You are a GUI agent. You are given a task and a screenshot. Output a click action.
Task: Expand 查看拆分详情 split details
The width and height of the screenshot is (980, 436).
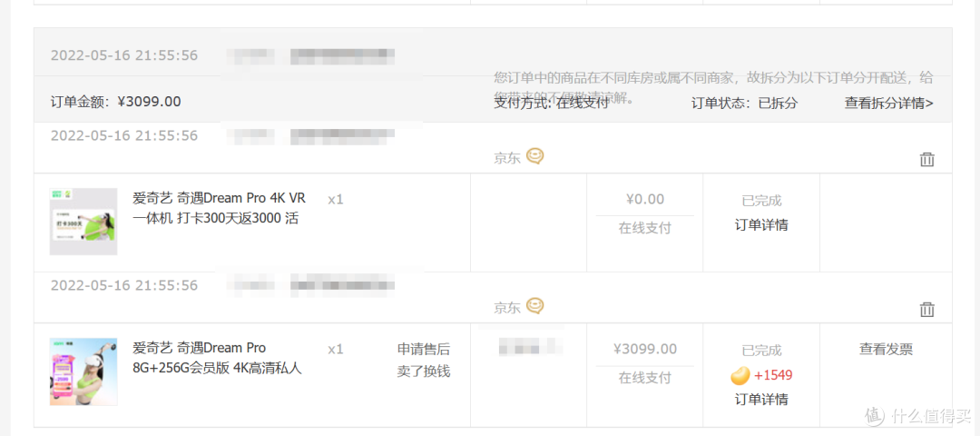pyautogui.click(x=888, y=104)
